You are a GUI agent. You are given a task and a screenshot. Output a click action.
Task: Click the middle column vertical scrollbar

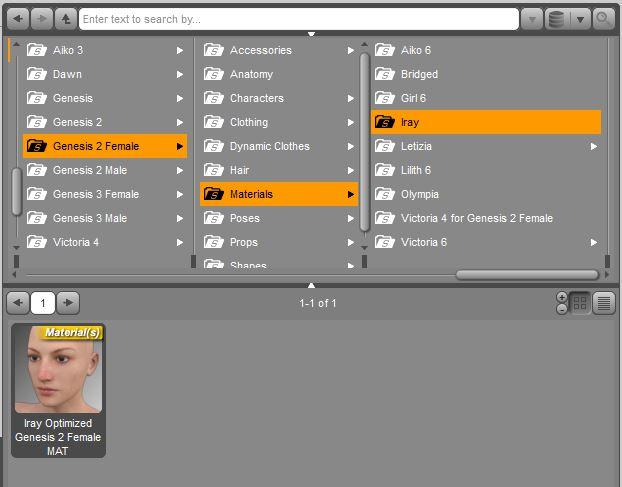(x=365, y=142)
